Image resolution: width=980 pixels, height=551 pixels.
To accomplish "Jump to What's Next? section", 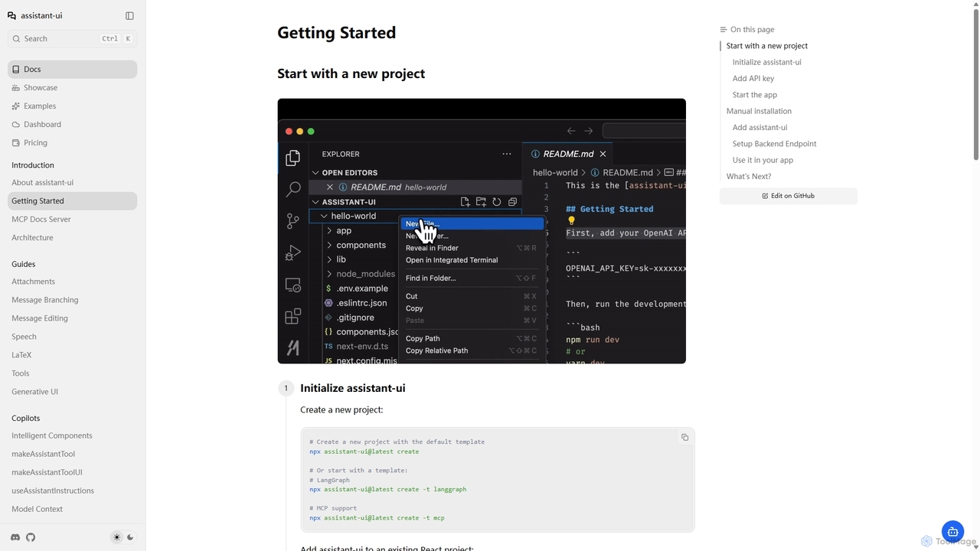I will 749,177.
